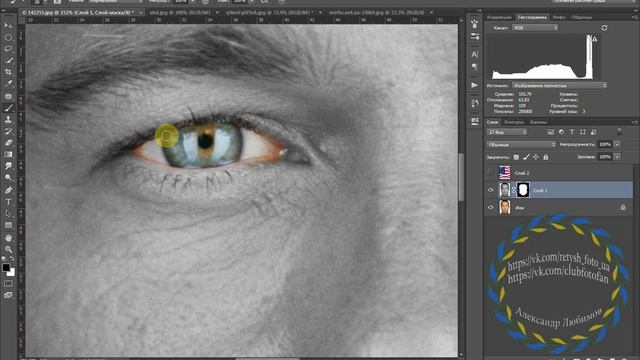
Task: Click the histogram cached data warning triangle
Action: point(595,39)
